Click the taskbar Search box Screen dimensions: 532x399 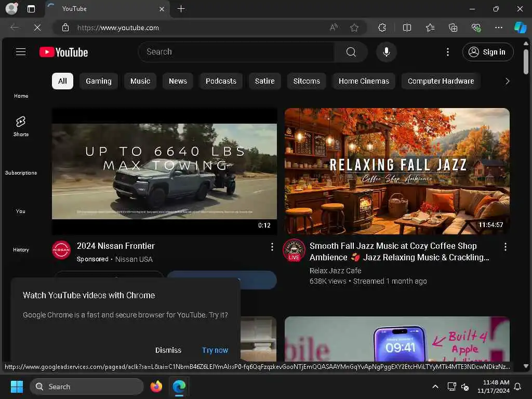(87, 387)
